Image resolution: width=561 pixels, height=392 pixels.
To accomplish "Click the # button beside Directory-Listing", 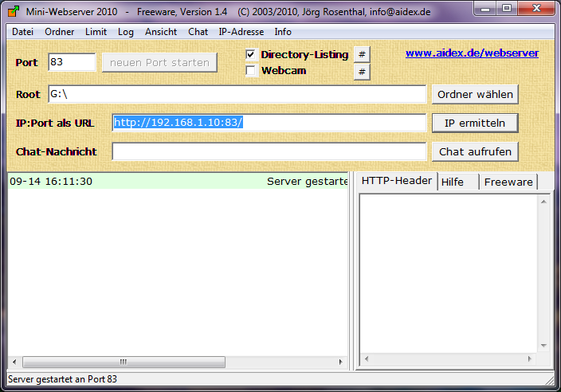I will pyautogui.click(x=362, y=54).
